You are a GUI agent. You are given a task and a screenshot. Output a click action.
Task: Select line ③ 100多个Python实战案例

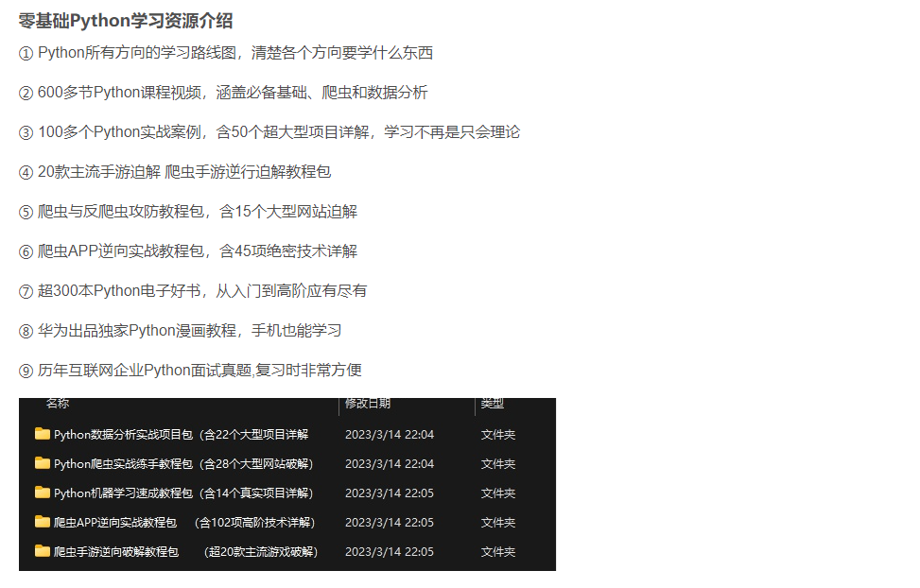[269, 132]
